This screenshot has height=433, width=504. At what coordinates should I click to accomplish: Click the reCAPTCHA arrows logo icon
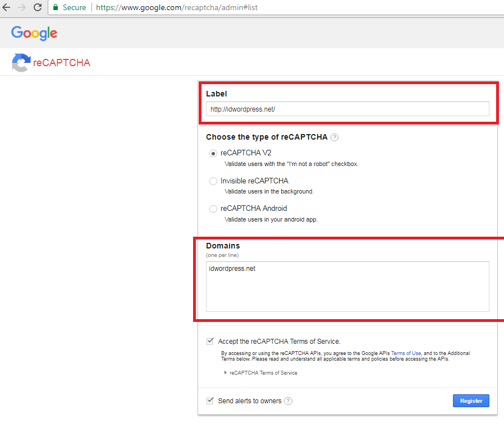[21, 62]
